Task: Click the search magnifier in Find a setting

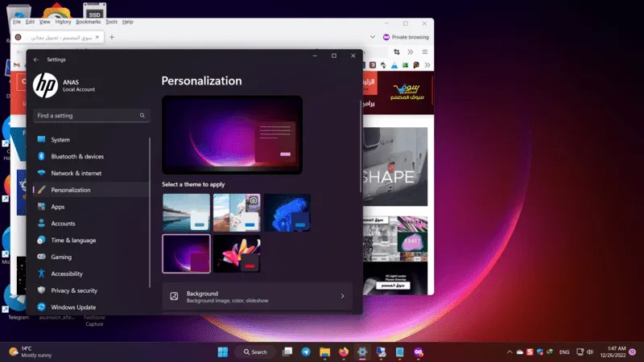Action: (x=142, y=116)
